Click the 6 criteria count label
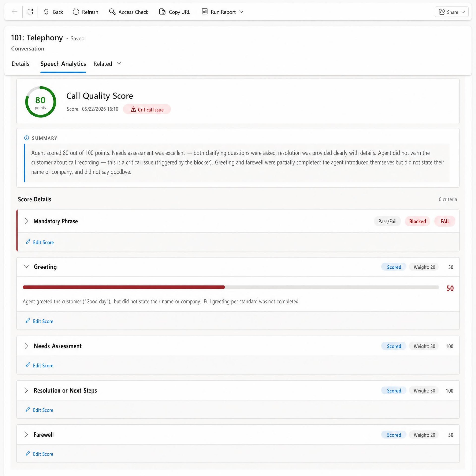 (448, 199)
